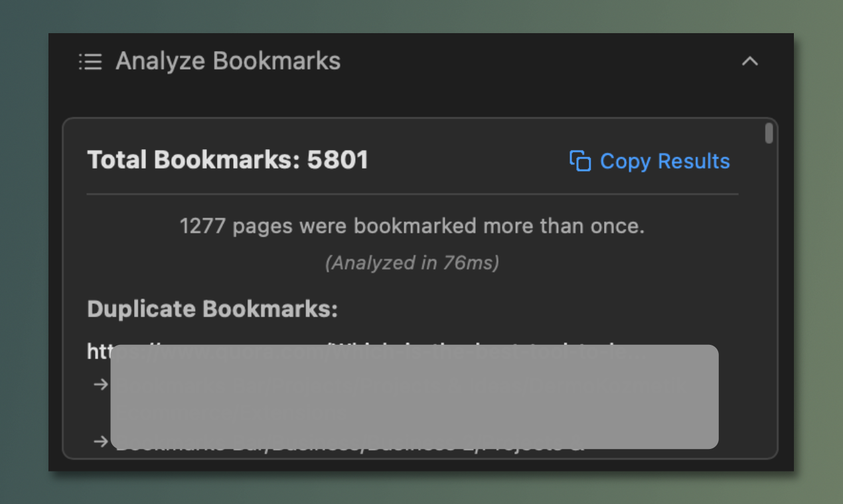Click the bulleted list icon beside Analyze Bookmarks
Viewport: 843px width, 504px height.
coord(90,61)
